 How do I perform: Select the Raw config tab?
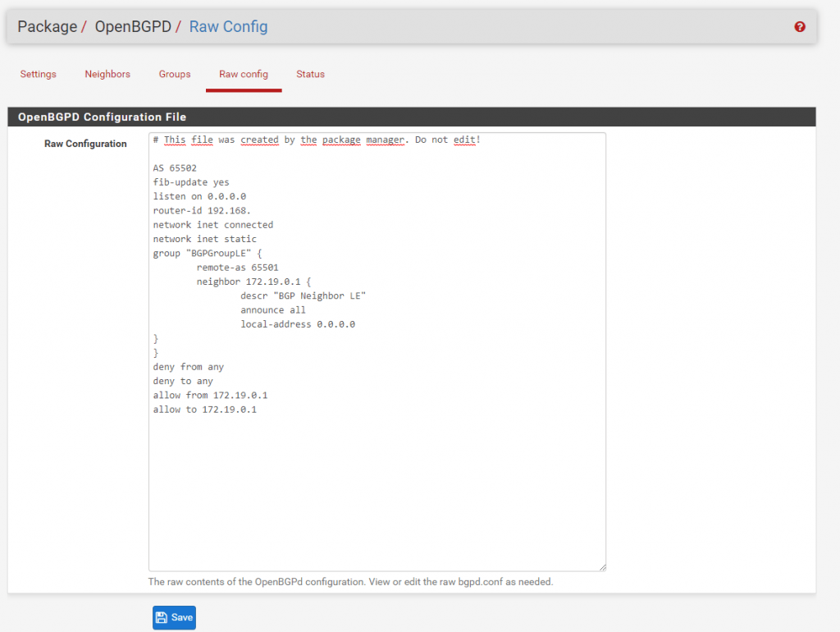(244, 74)
